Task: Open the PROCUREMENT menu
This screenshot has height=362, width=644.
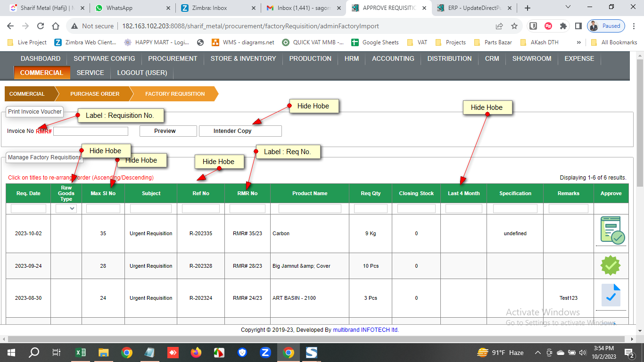Action: tap(173, 58)
